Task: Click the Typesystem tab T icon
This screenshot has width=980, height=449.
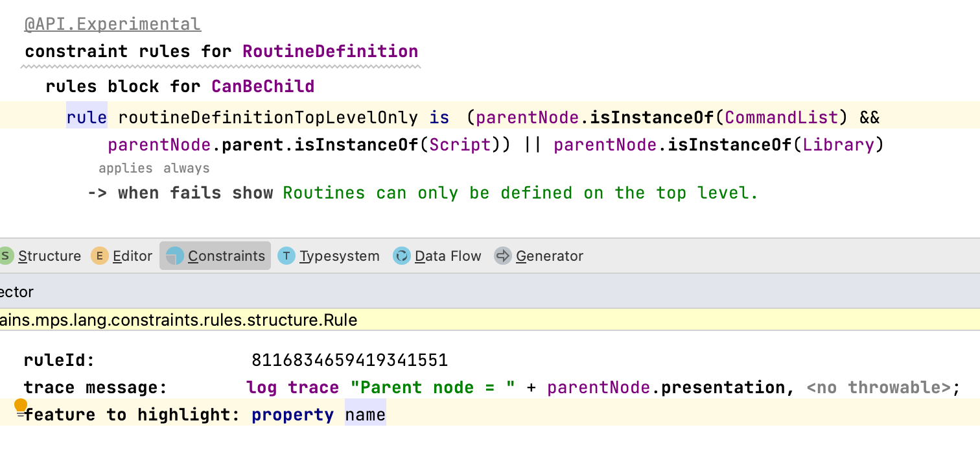Action: [286, 256]
